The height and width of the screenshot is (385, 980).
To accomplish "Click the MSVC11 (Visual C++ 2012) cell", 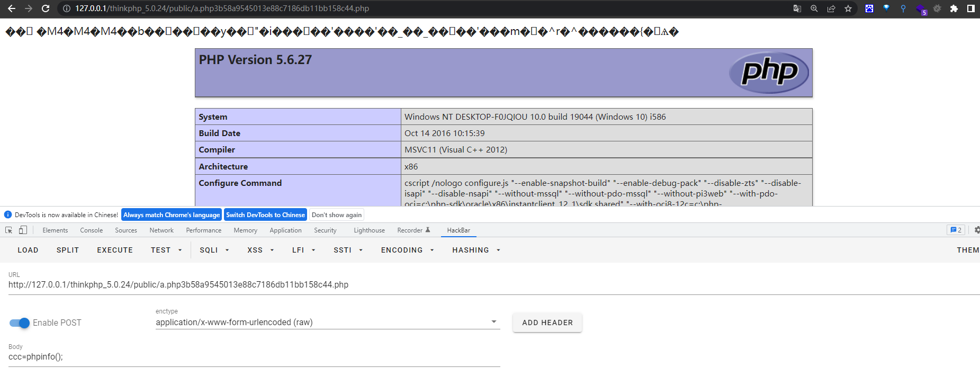I will pyautogui.click(x=607, y=150).
